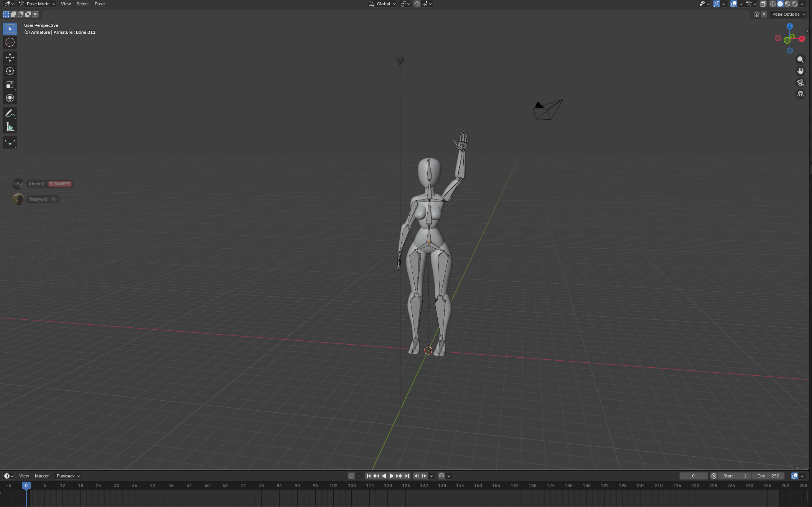Switch to rendered shading mode
The height and width of the screenshot is (507, 812).
794,4
